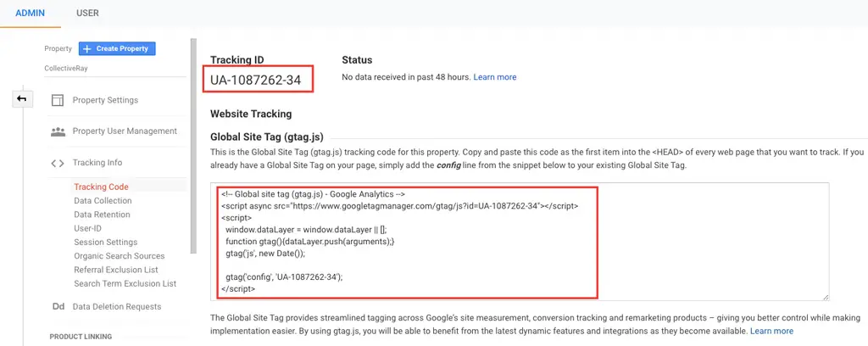
Task: Click the gtag('config', 'UA-1087262-34') line
Action: pos(285,277)
